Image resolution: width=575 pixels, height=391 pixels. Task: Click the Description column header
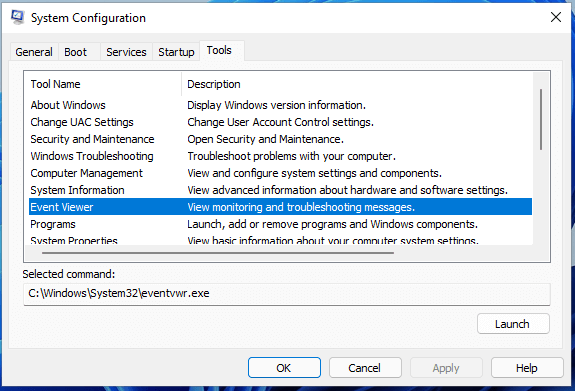click(x=358, y=84)
